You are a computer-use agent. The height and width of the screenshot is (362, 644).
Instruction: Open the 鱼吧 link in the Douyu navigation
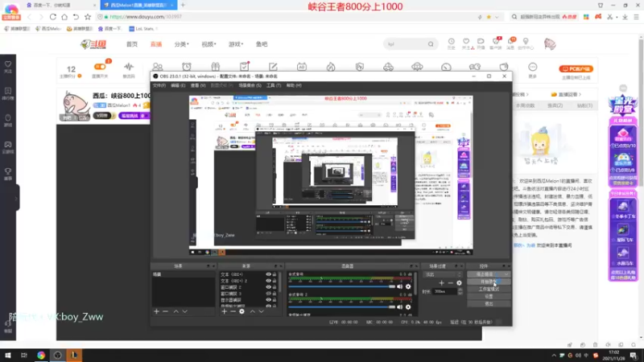(262, 44)
